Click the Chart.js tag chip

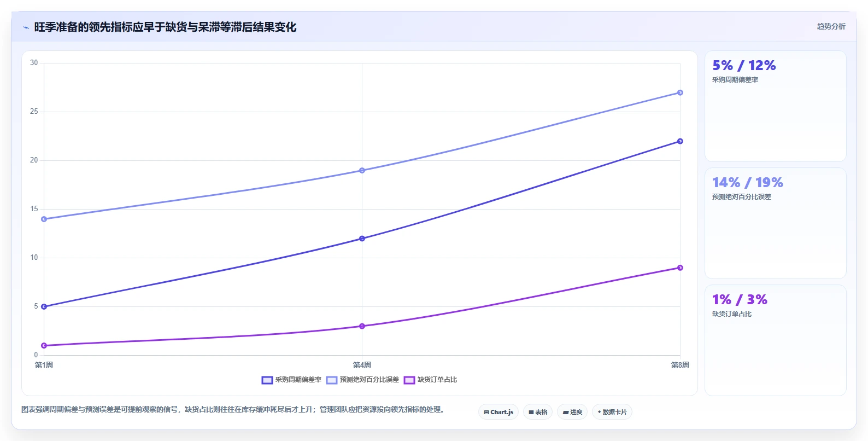pyautogui.click(x=498, y=412)
